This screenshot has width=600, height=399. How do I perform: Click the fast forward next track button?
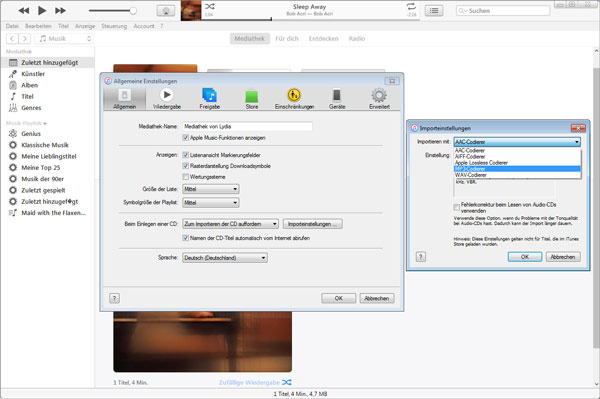point(60,11)
